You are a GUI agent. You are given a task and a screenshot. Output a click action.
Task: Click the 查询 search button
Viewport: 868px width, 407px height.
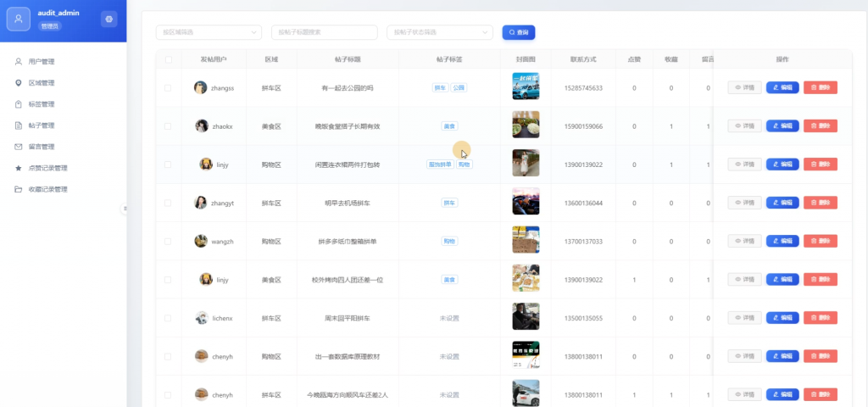tap(519, 32)
